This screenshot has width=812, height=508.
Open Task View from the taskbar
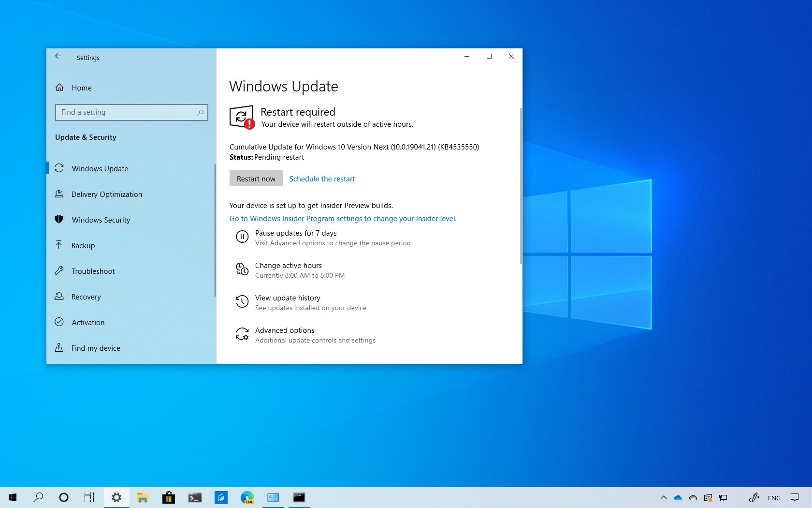pos(89,497)
